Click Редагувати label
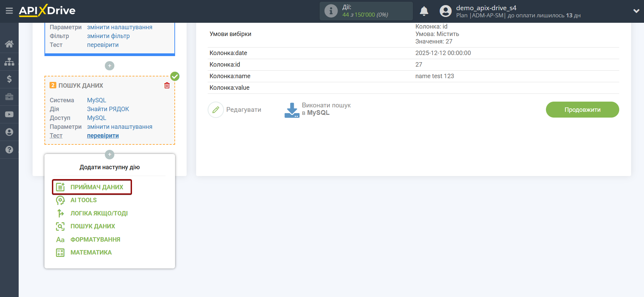This screenshot has height=297, width=644. coord(244,110)
